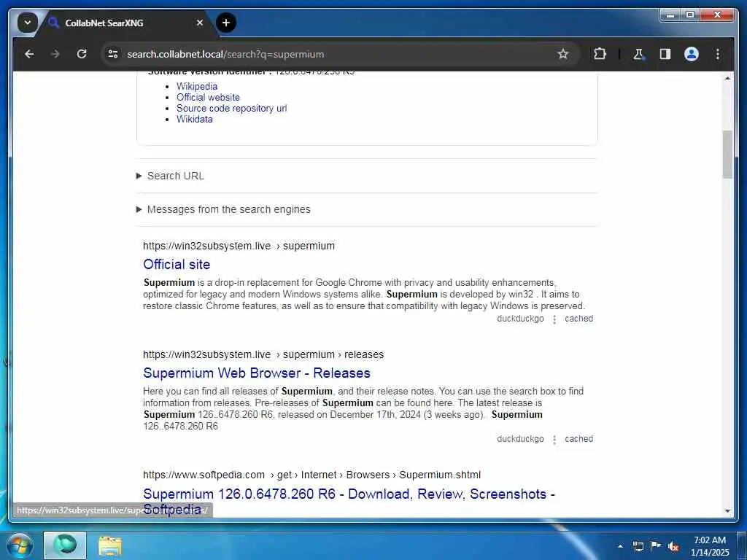Open the Official site result title
This screenshot has height=560, width=747.
pos(177,264)
